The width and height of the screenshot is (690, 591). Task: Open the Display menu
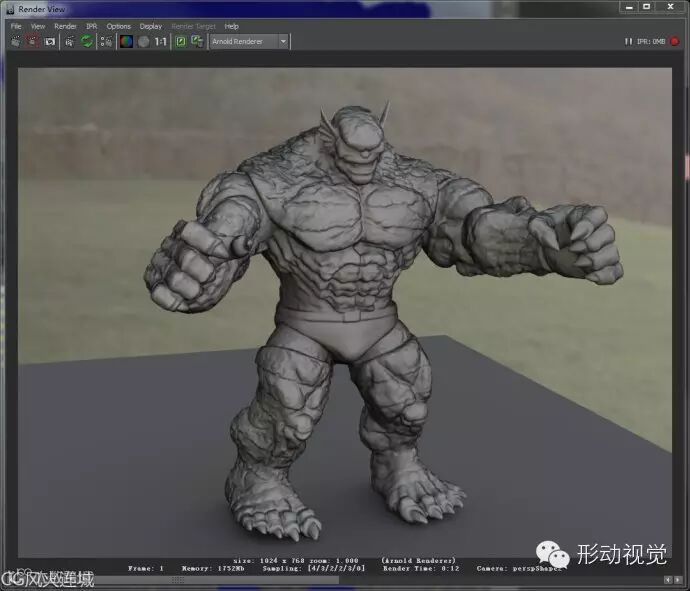151,26
